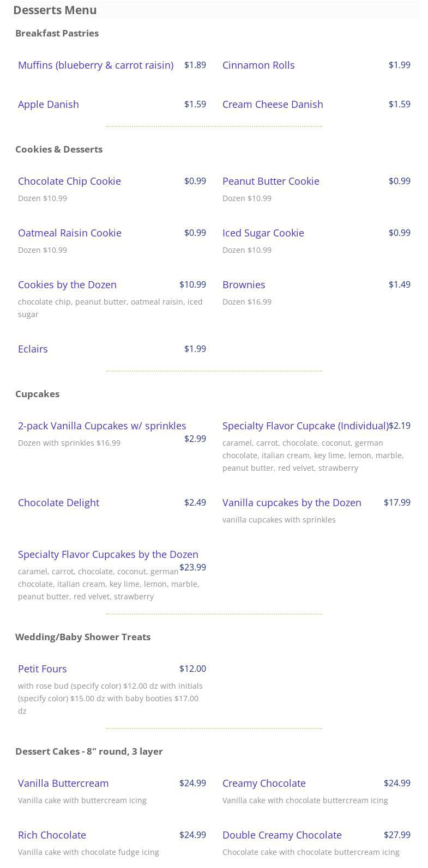The width and height of the screenshot is (428, 868).
Task: Open the Double Creamy Chocolate cake
Action: click(281, 835)
